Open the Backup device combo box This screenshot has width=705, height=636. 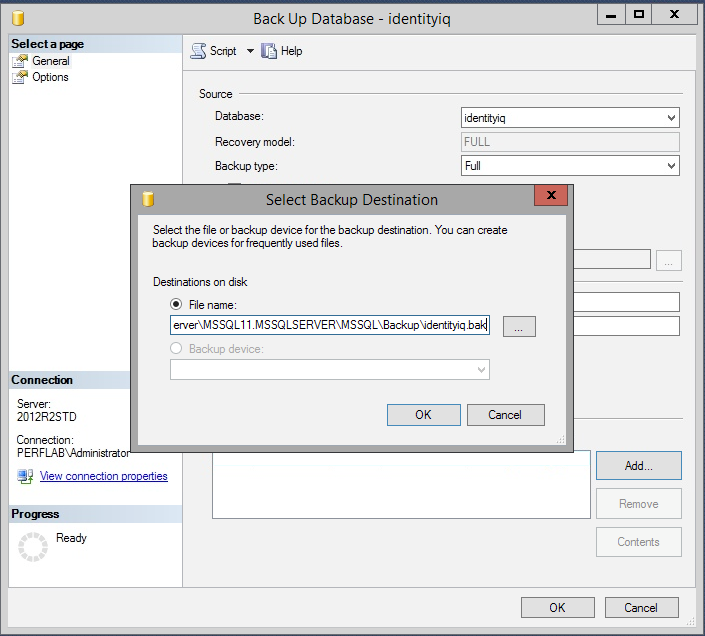[x=330, y=369]
